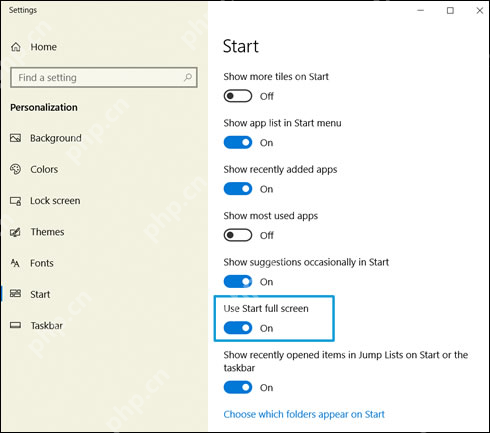Click the Taskbar icon in sidebar
Image resolution: width=490 pixels, height=433 pixels.
tap(15, 325)
